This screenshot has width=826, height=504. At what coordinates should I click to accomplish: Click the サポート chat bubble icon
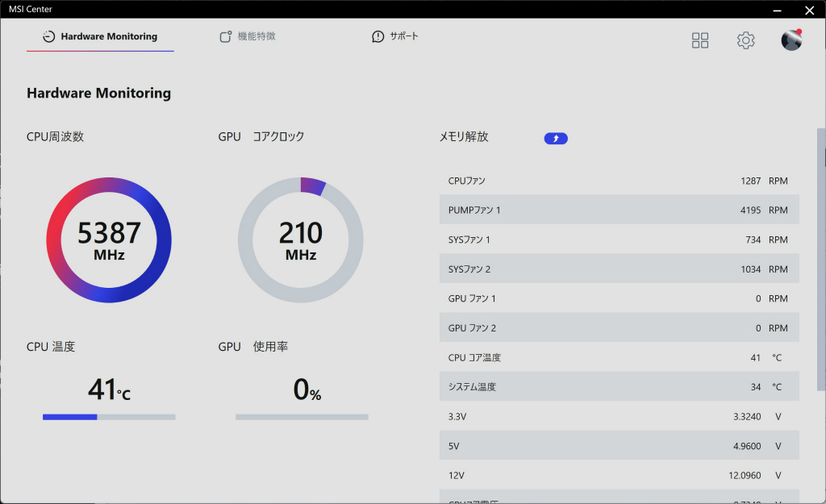coord(378,36)
